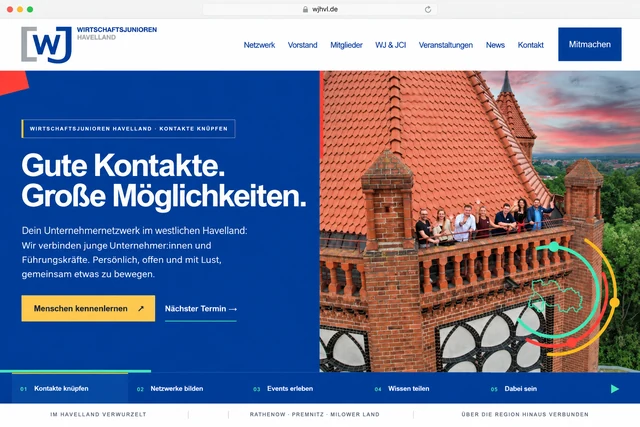640x427 pixels.
Task: Play the slideshow with the green triangle
Action: 615,389
